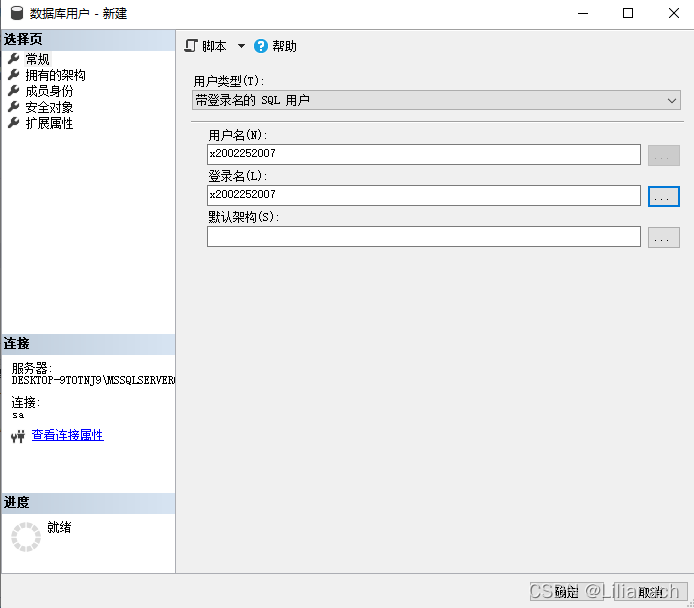
Task: Open the 成员身份 page
Action: (49, 91)
